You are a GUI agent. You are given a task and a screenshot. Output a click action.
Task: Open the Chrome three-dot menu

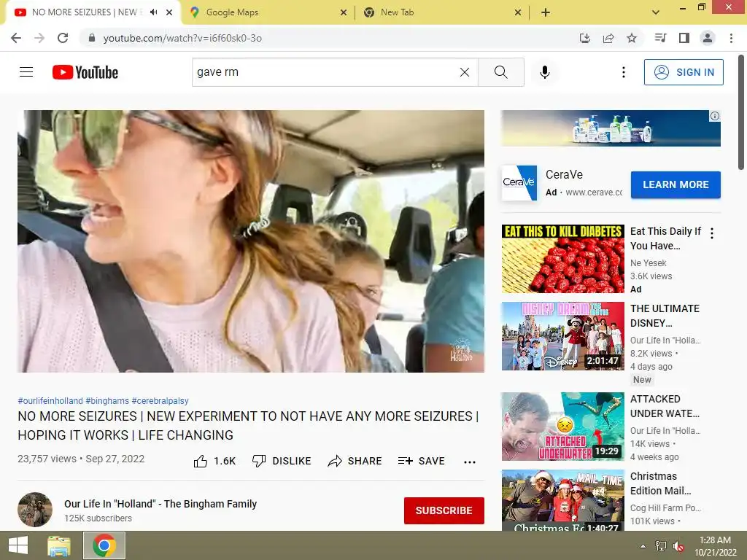click(x=731, y=38)
